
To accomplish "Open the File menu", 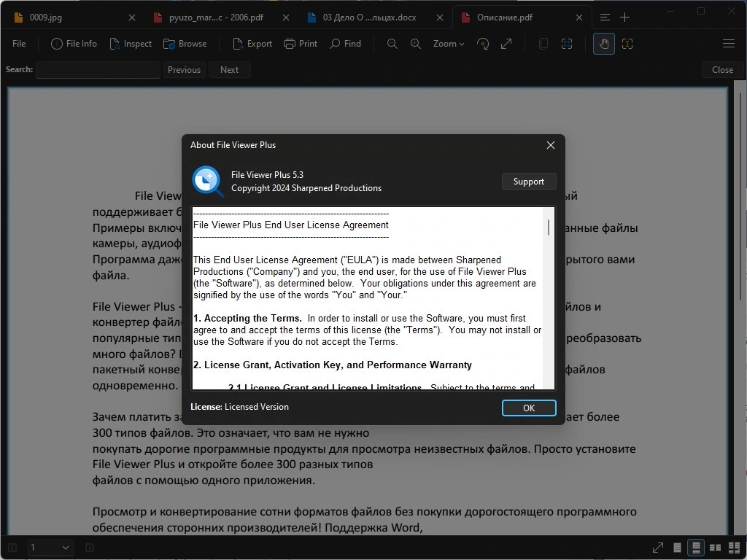I will pos(19,44).
